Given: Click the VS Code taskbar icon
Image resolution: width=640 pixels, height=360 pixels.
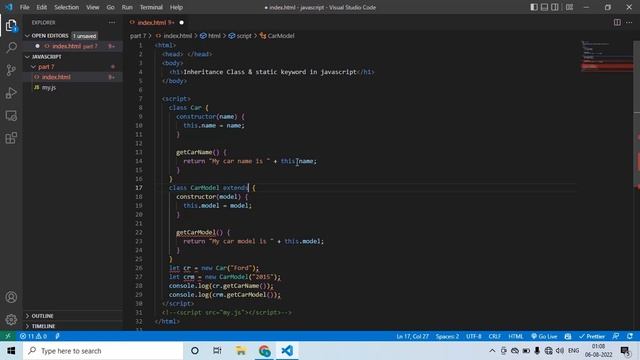Looking at the screenshot, I should point(287,351).
